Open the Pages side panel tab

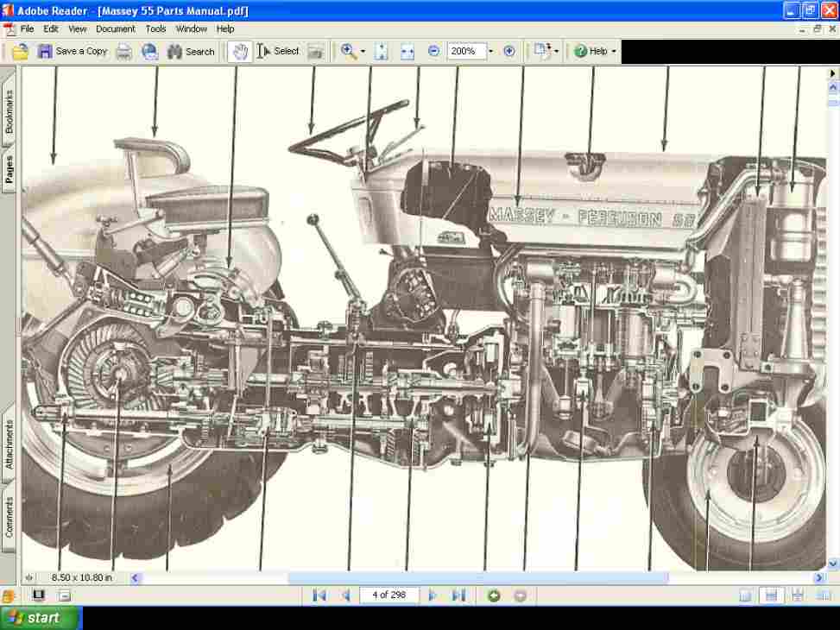tap(8, 170)
